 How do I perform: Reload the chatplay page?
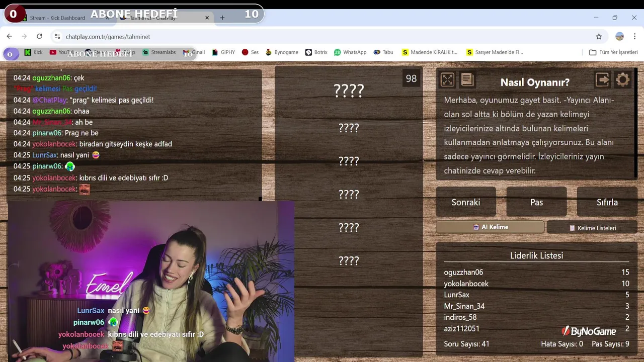pos(39,36)
